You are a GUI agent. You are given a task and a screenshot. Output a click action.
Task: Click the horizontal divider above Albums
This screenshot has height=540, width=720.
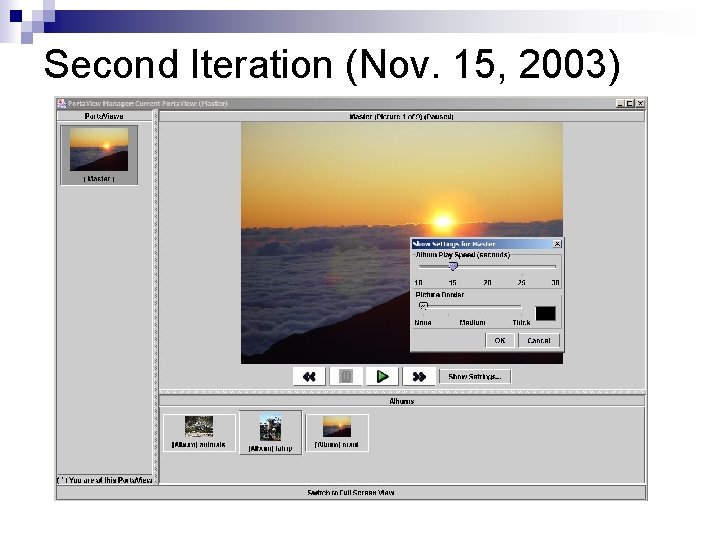pyautogui.click(x=402, y=392)
